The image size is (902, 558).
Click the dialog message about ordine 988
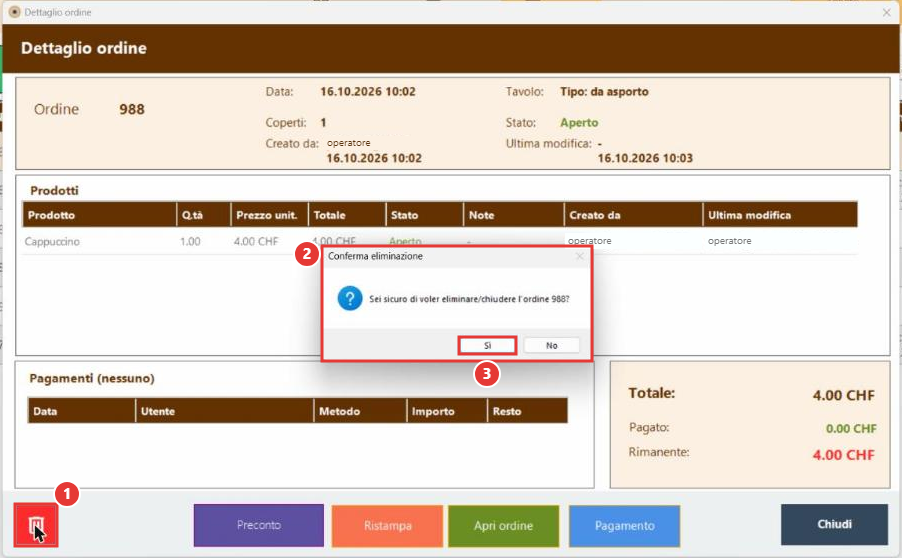pos(469,299)
